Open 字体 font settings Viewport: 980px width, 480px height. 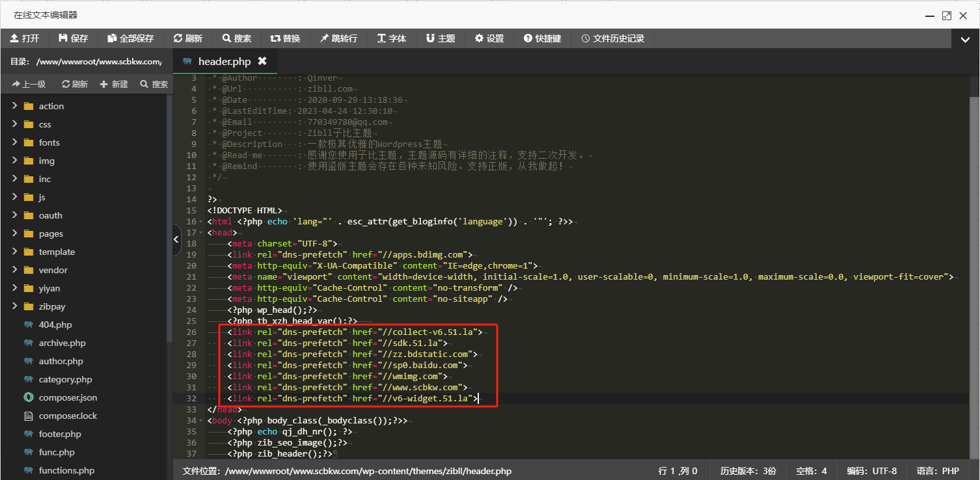tap(392, 38)
